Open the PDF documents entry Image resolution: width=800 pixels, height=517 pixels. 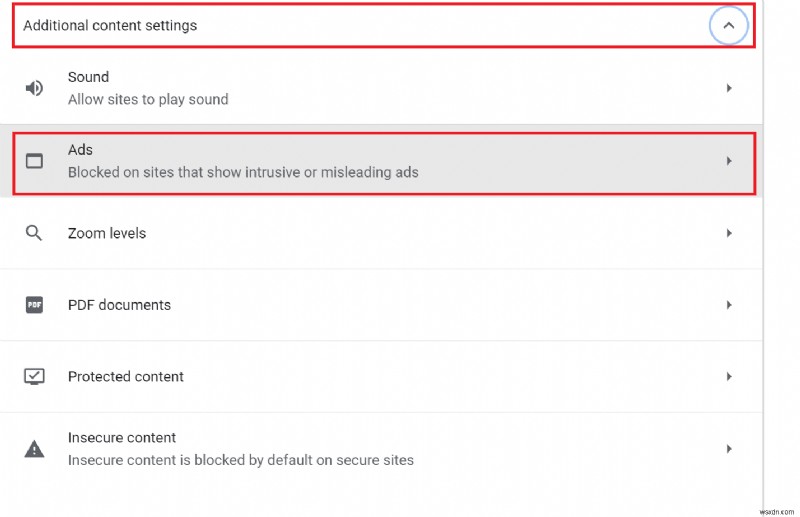[x=381, y=305]
